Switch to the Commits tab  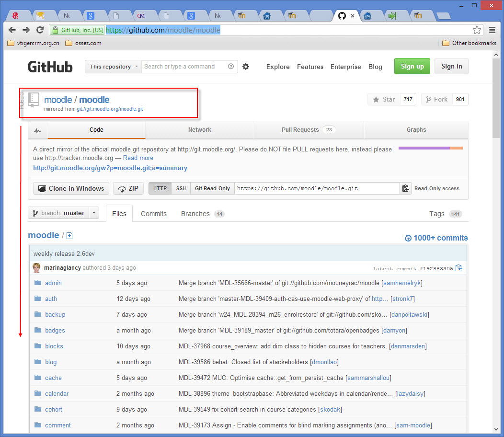point(154,214)
